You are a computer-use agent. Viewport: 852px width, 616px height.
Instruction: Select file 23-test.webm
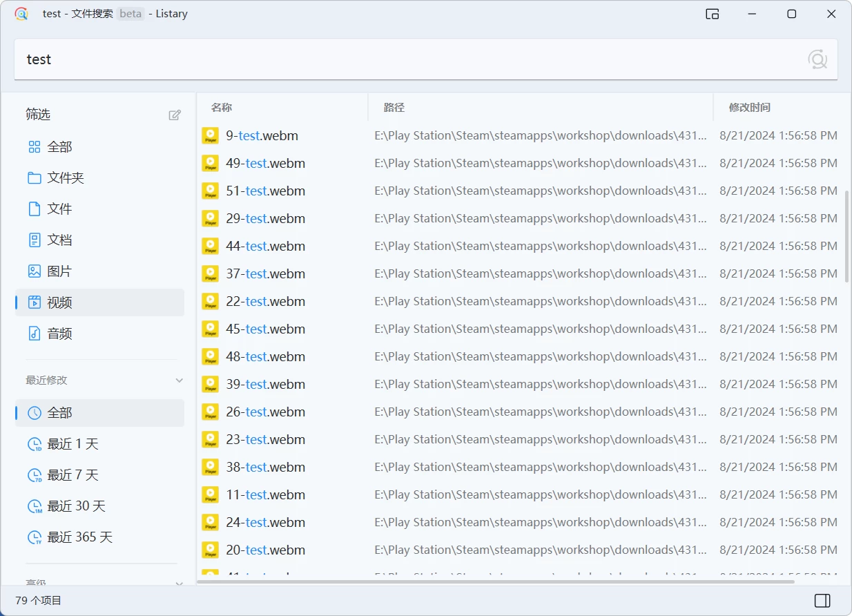266,439
